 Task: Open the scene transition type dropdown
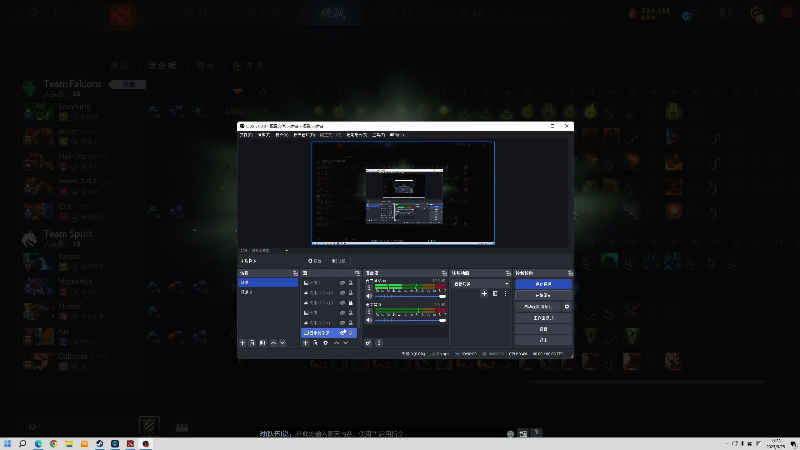point(481,284)
